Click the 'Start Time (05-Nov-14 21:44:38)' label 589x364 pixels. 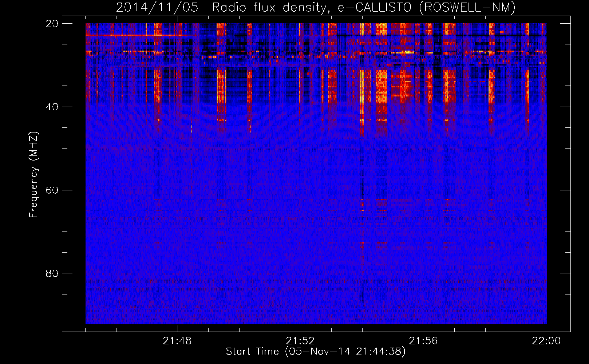[x=316, y=352]
